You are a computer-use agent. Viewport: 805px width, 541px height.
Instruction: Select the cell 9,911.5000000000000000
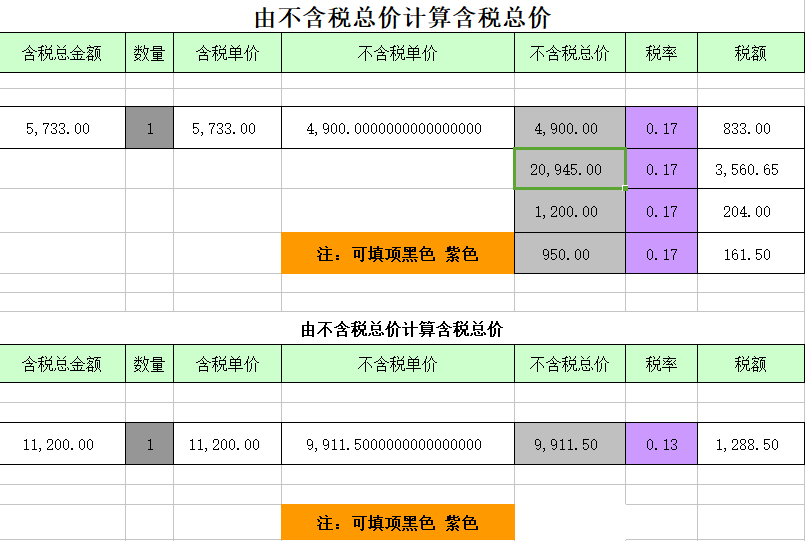[398, 444]
